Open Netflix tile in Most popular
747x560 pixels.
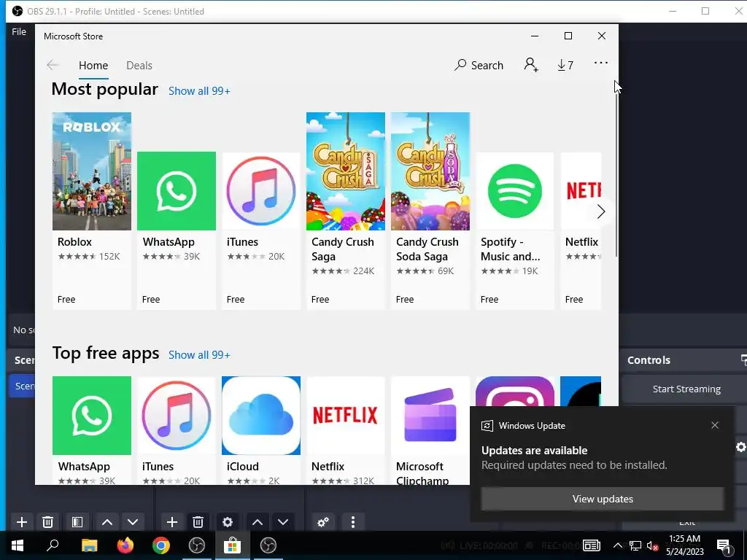tap(581, 230)
